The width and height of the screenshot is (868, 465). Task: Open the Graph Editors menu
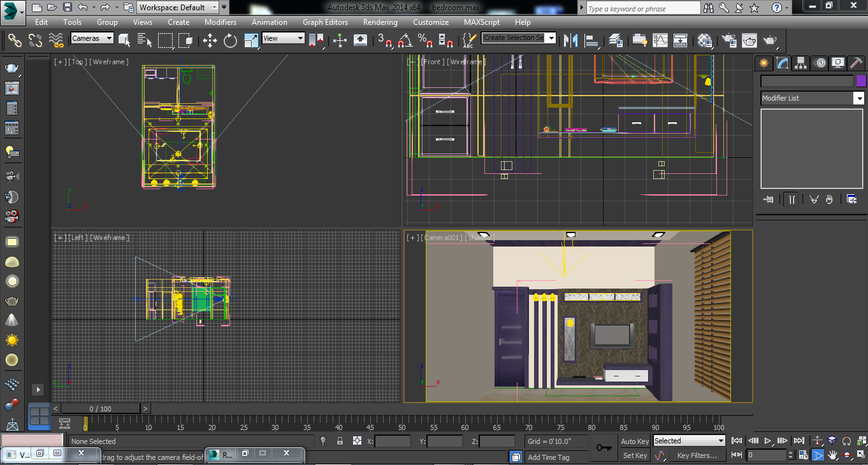[x=325, y=22]
